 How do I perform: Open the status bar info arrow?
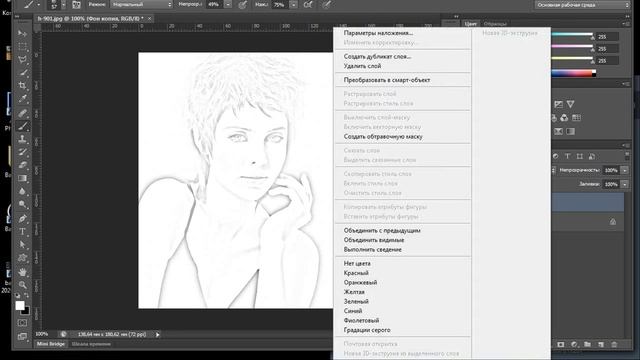(x=158, y=334)
